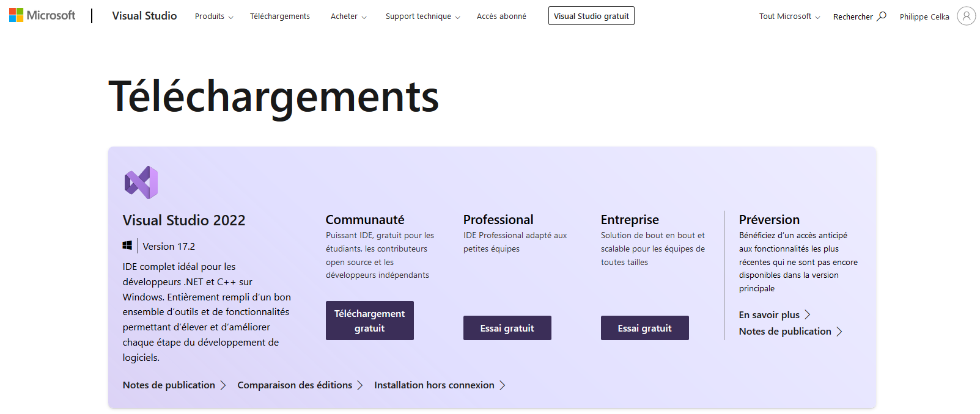Click the Professional heading
Viewport: 980px width, 414px height.
click(x=498, y=219)
